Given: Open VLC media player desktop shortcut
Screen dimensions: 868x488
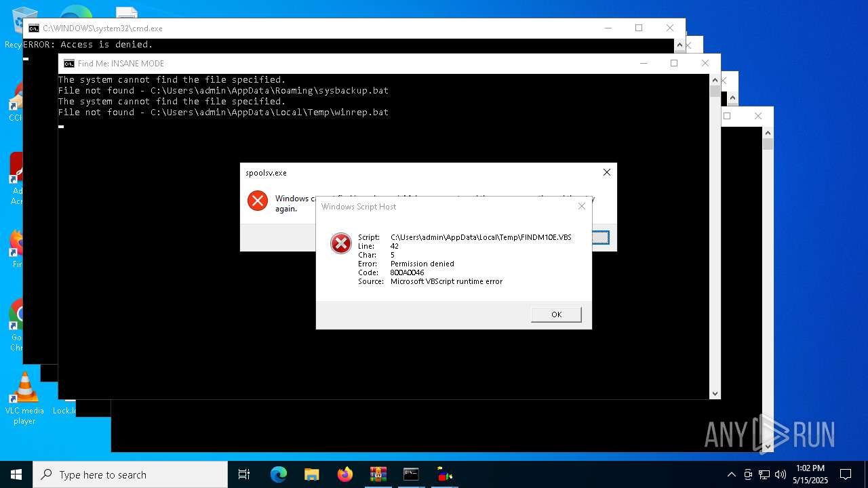Looking at the screenshot, I should [x=24, y=399].
